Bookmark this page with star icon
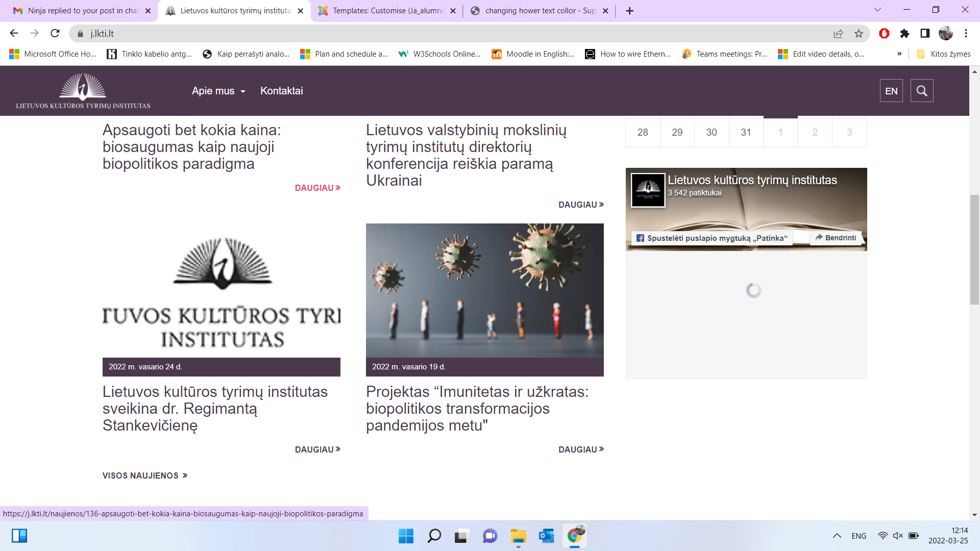 [x=859, y=34]
